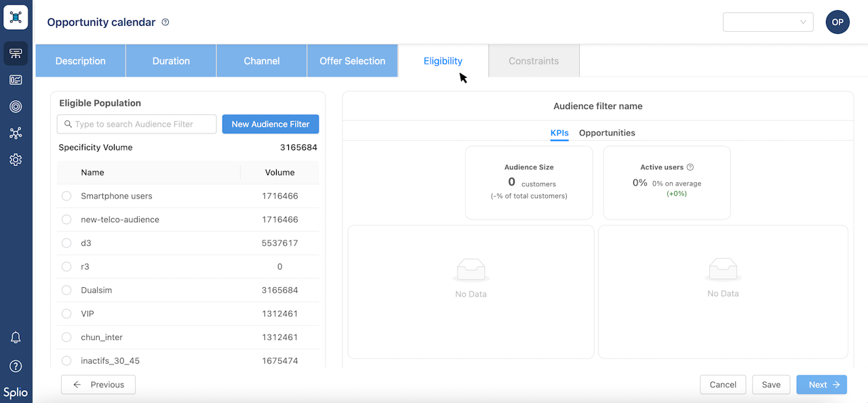Switch to the Offer Selection tab

(x=353, y=61)
